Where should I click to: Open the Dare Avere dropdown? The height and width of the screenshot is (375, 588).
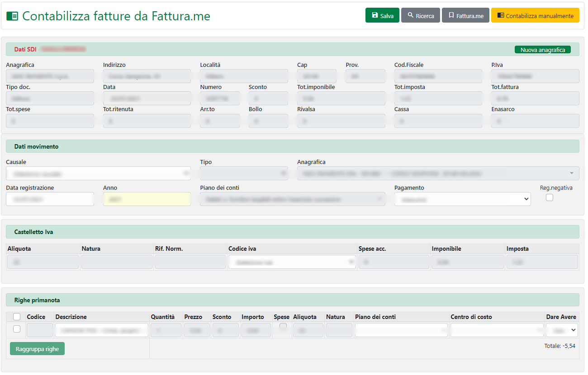click(561, 330)
